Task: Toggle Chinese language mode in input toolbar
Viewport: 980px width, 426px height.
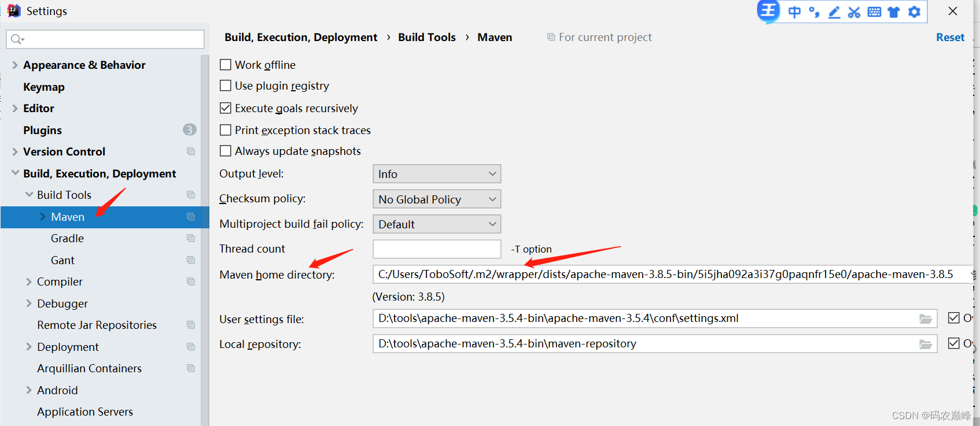Action: point(794,12)
